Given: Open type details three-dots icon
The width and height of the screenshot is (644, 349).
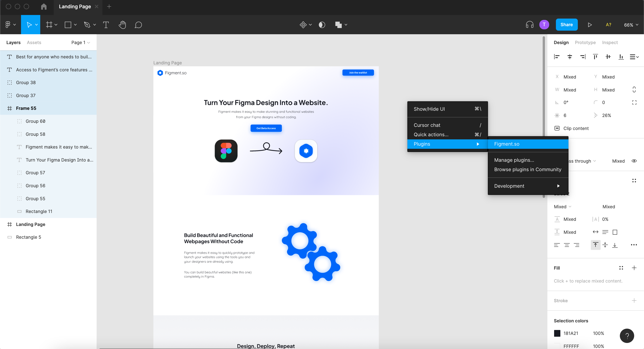Looking at the screenshot, I should point(634,245).
